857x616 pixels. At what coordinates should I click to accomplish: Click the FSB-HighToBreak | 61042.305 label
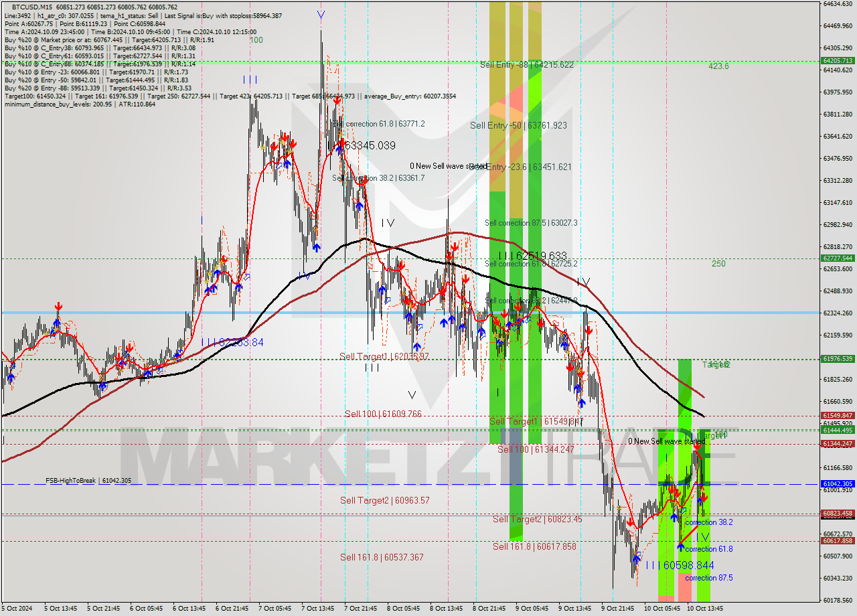88,481
